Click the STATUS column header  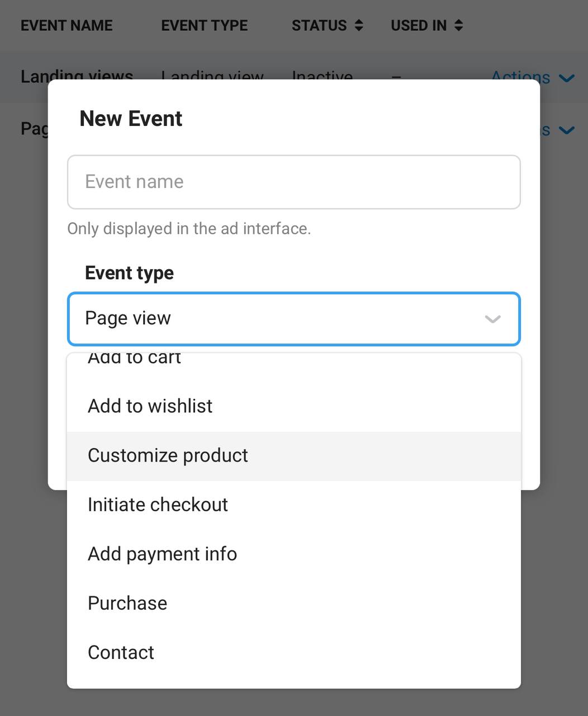[319, 26]
